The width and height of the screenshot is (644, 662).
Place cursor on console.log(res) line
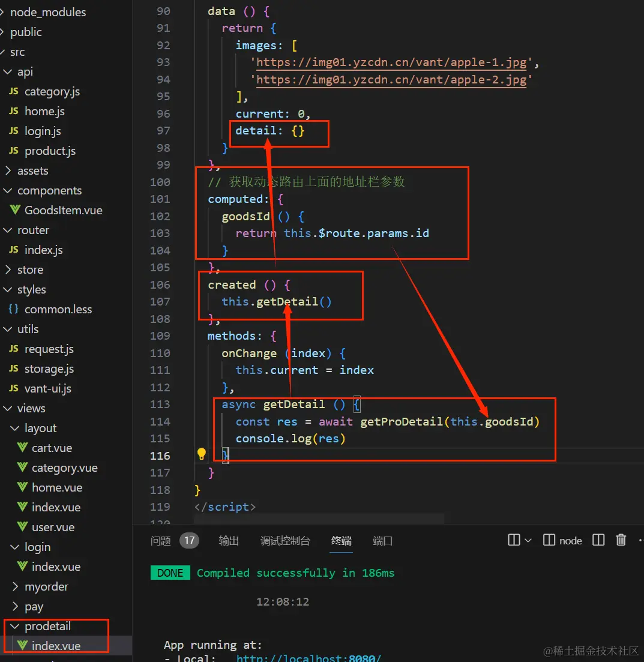tap(290, 439)
